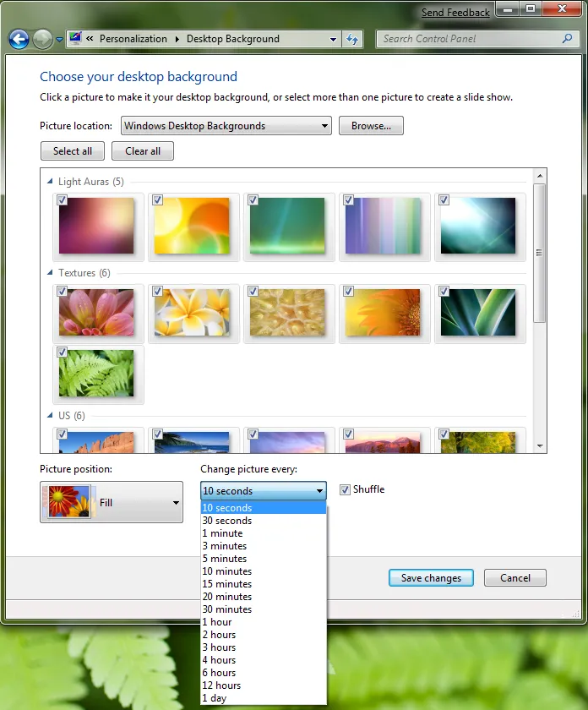Screen dimensions: 588x710
Task: Select the green agave leaf thumbnail
Action: pos(478,313)
